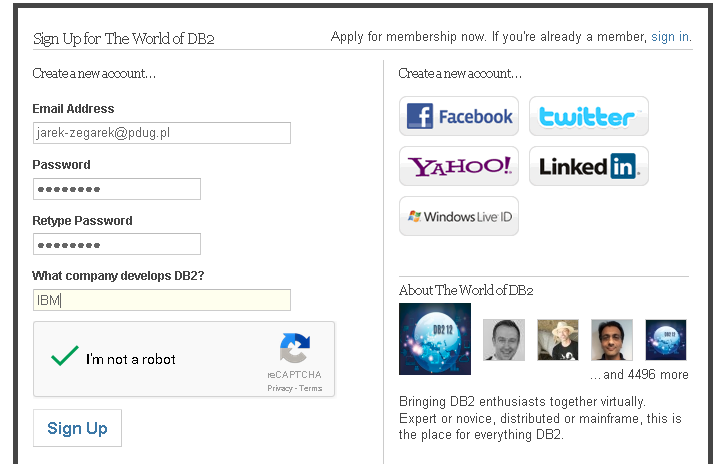View the dark-haired man's member photo

point(612,340)
